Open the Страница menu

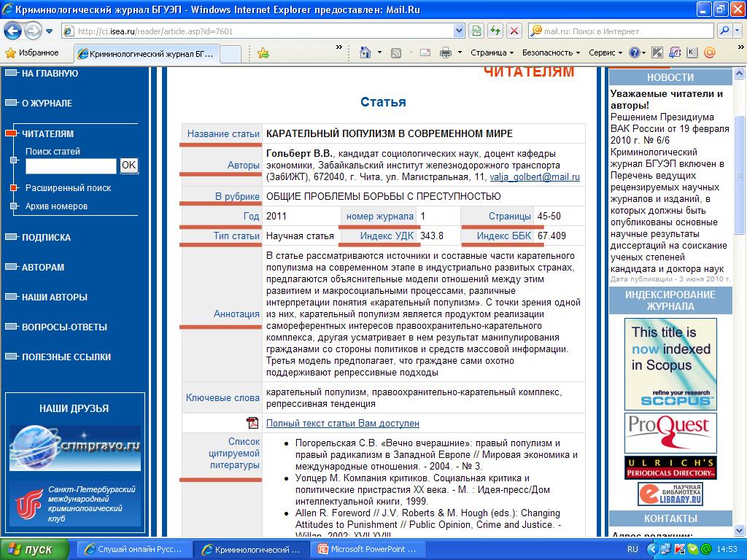[x=492, y=52]
